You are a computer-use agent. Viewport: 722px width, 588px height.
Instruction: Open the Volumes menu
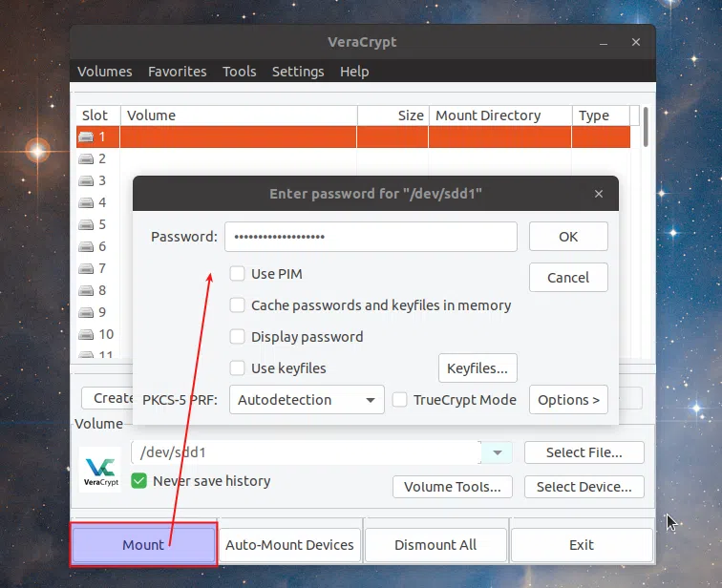click(104, 72)
